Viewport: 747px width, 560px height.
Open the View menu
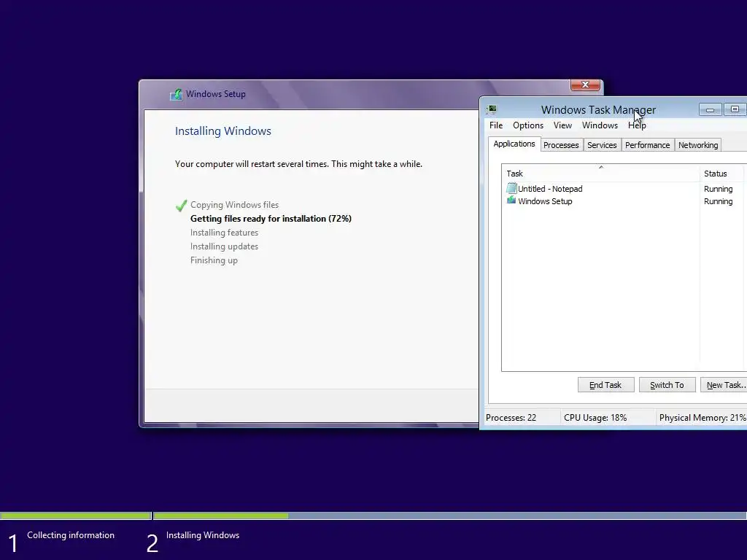point(562,125)
